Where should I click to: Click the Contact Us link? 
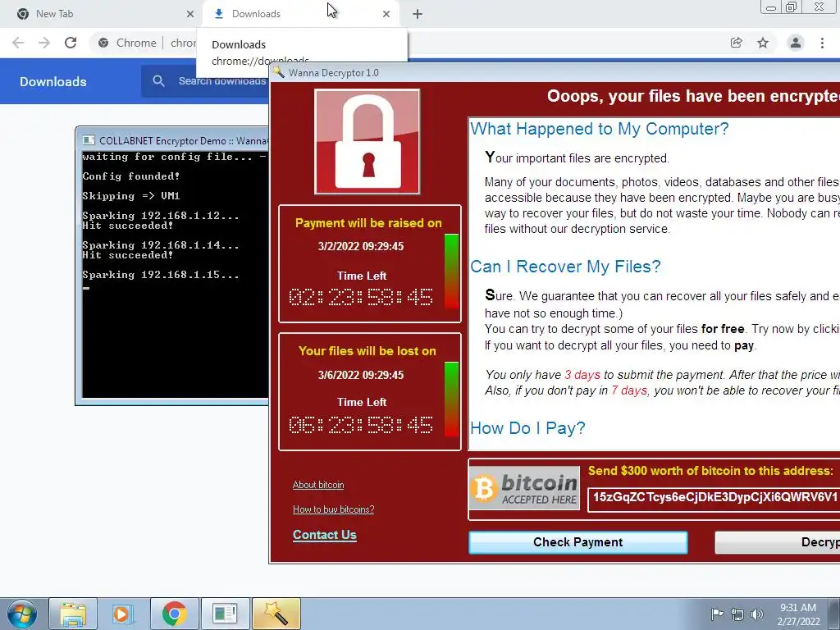click(x=325, y=535)
